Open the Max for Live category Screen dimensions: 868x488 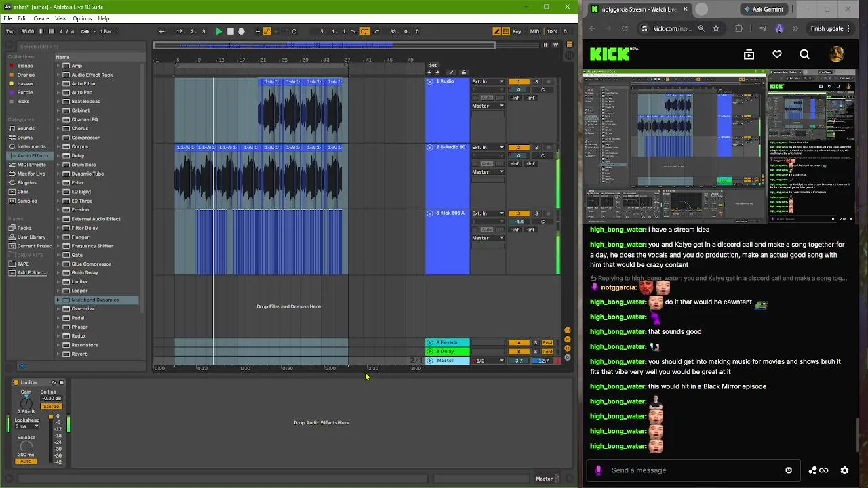[31, 174]
